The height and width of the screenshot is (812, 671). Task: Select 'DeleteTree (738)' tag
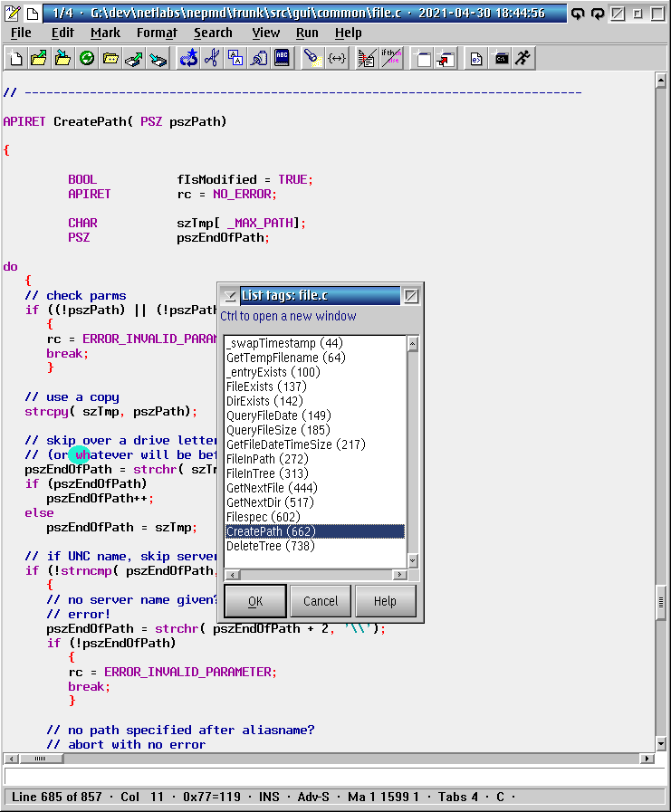[x=315, y=547]
